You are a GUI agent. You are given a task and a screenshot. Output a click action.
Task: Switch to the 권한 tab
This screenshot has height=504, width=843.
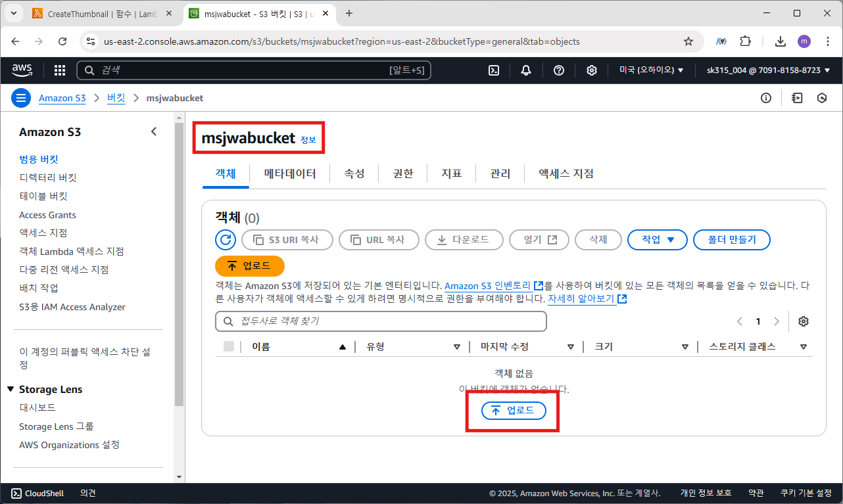(x=403, y=173)
